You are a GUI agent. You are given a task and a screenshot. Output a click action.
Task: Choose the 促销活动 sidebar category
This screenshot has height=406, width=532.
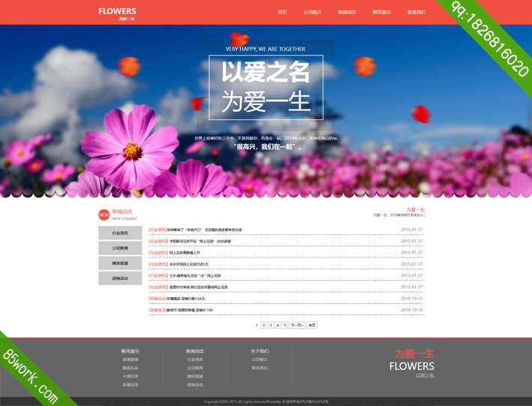click(120, 278)
